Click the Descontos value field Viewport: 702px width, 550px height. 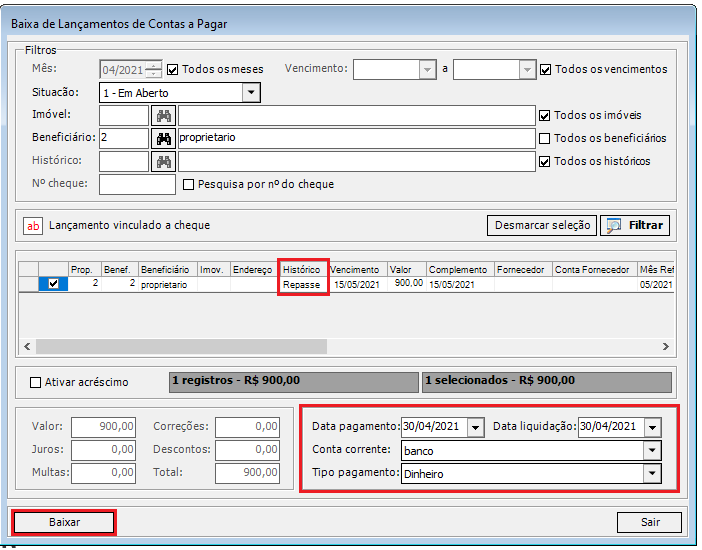click(247, 450)
